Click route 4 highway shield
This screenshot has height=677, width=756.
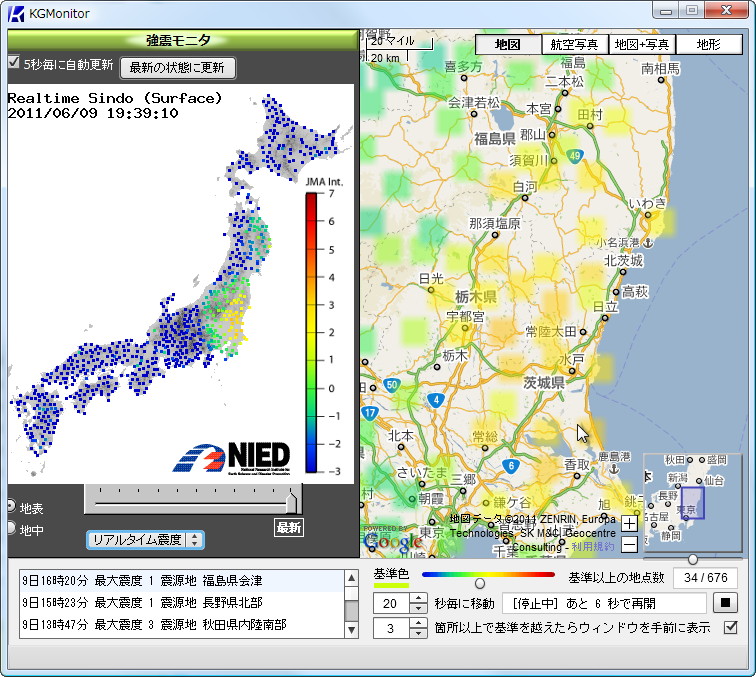click(x=436, y=400)
